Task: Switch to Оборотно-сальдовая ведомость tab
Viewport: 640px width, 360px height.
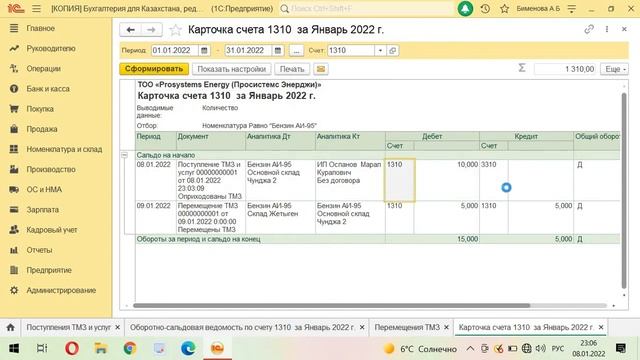Action: (x=242, y=327)
